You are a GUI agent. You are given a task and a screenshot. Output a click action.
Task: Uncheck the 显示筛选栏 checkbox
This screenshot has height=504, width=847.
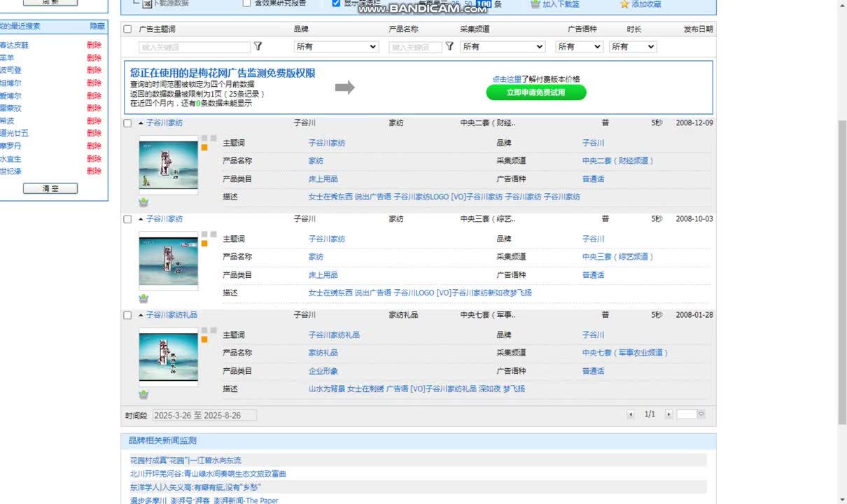pyautogui.click(x=336, y=3)
